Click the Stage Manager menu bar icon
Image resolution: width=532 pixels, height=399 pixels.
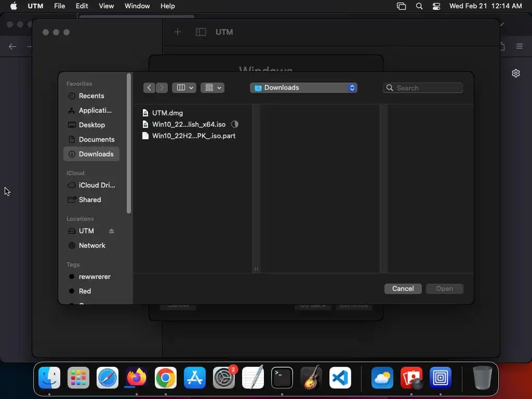pyautogui.click(x=402, y=6)
